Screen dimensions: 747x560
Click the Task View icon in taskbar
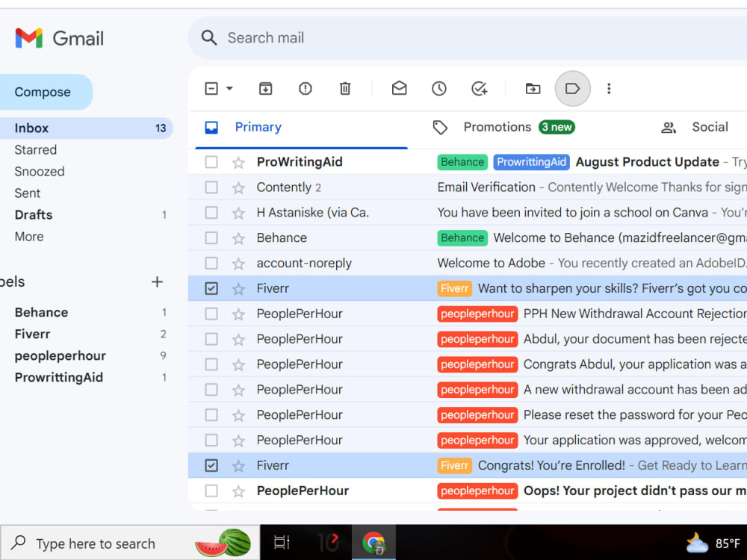(282, 542)
